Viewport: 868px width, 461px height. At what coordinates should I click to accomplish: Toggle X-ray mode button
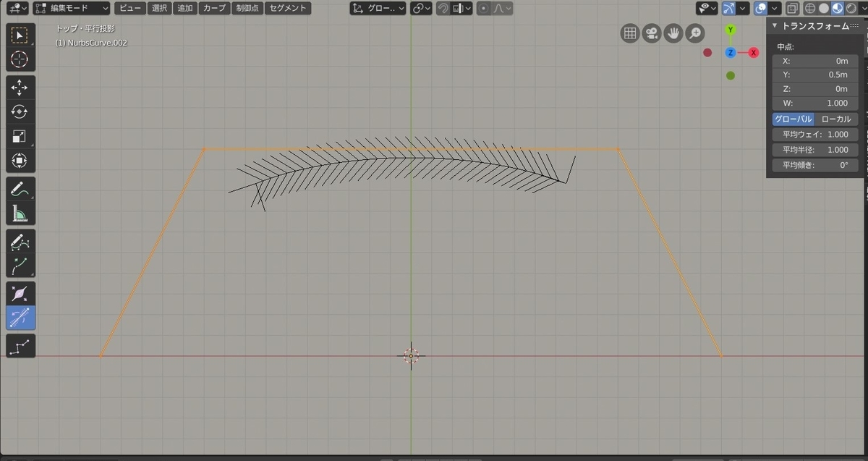pyautogui.click(x=792, y=9)
